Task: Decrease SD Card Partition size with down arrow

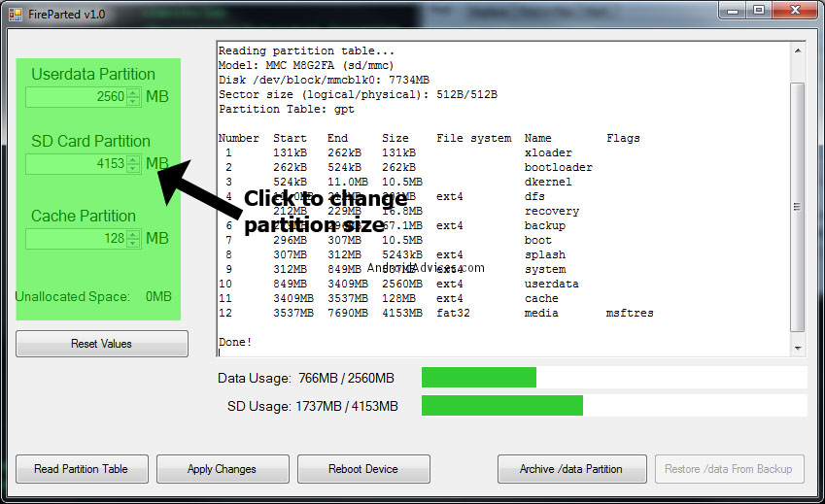Action: [x=134, y=168]
